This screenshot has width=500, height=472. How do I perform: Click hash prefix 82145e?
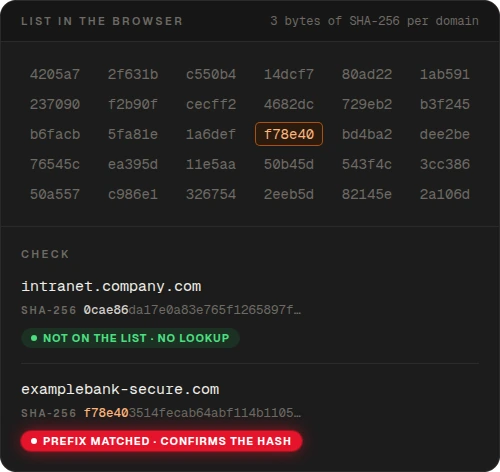click(x=367, y=194)
